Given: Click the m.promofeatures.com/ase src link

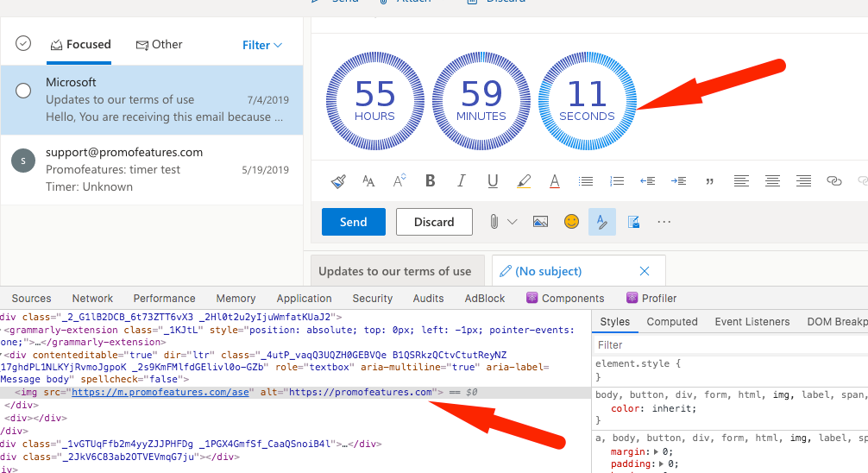Looking at the screenshot, I should tap(160, 392).
